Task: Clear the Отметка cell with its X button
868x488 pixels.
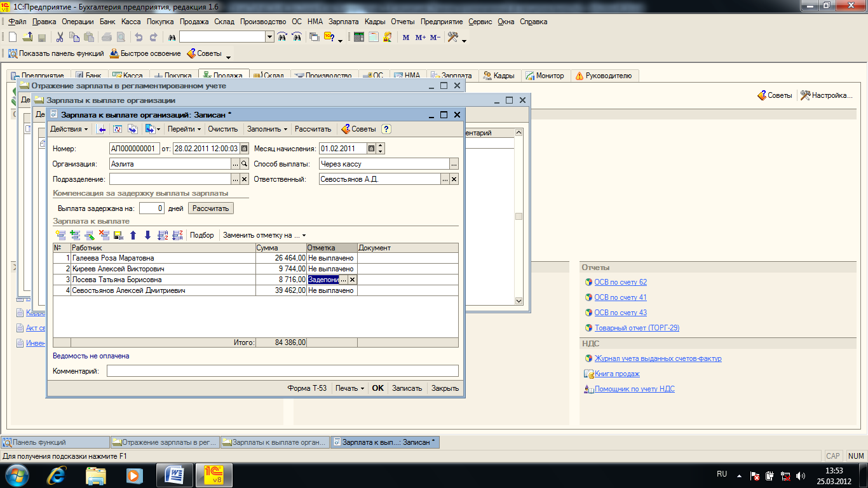Action: [353, 280]
